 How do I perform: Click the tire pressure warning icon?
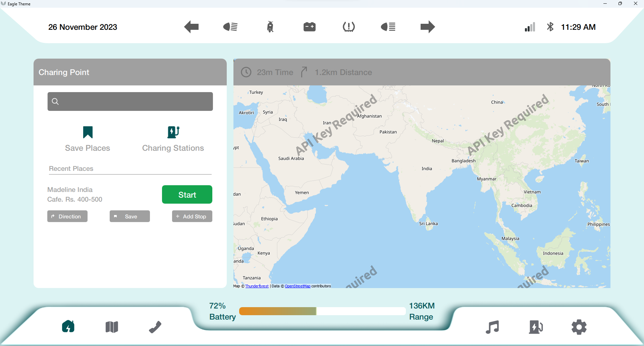coord(349,27)
